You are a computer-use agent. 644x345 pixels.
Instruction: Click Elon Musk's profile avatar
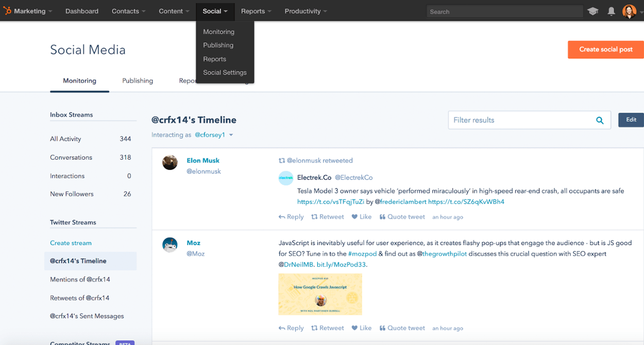pyautogui.click(x=170, y=162)
